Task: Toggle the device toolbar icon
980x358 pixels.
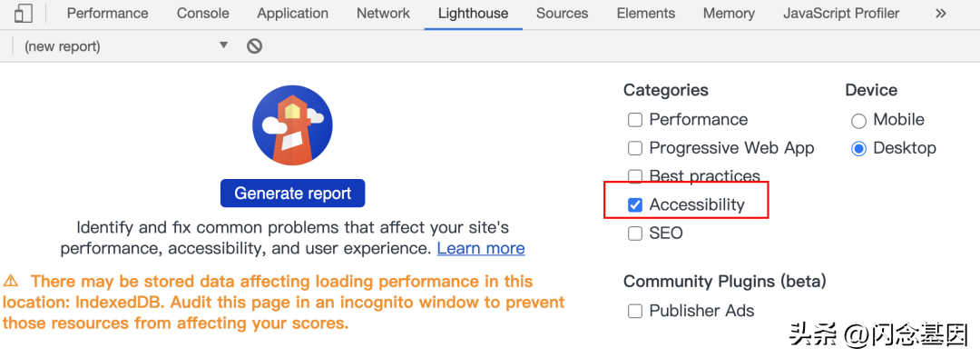Action: (x=24, y=13)
